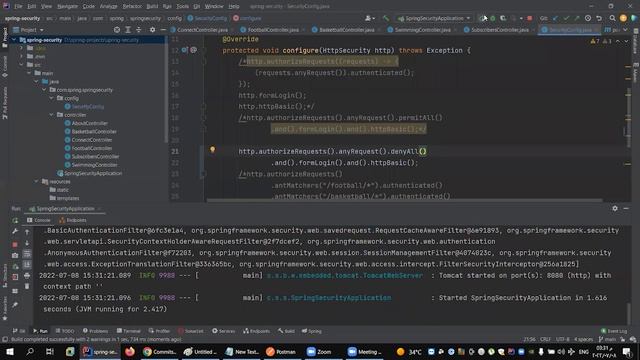Screen dimensions: 640x360
Task: Open the Problems tool window
Action: 96,331
